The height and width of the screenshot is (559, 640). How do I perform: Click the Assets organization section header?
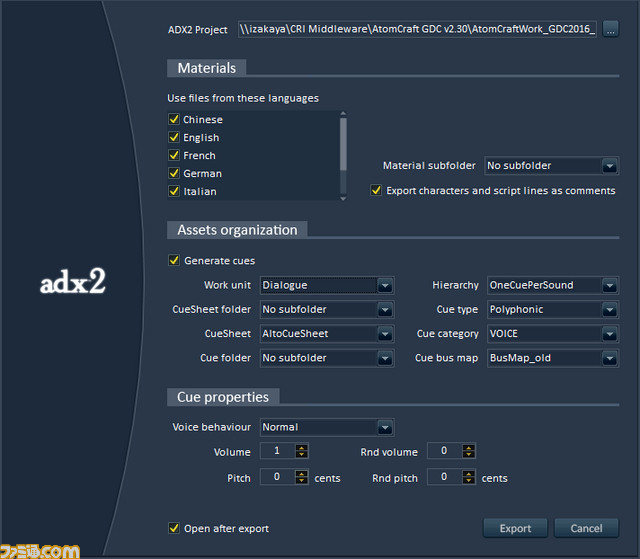(237, 230)
